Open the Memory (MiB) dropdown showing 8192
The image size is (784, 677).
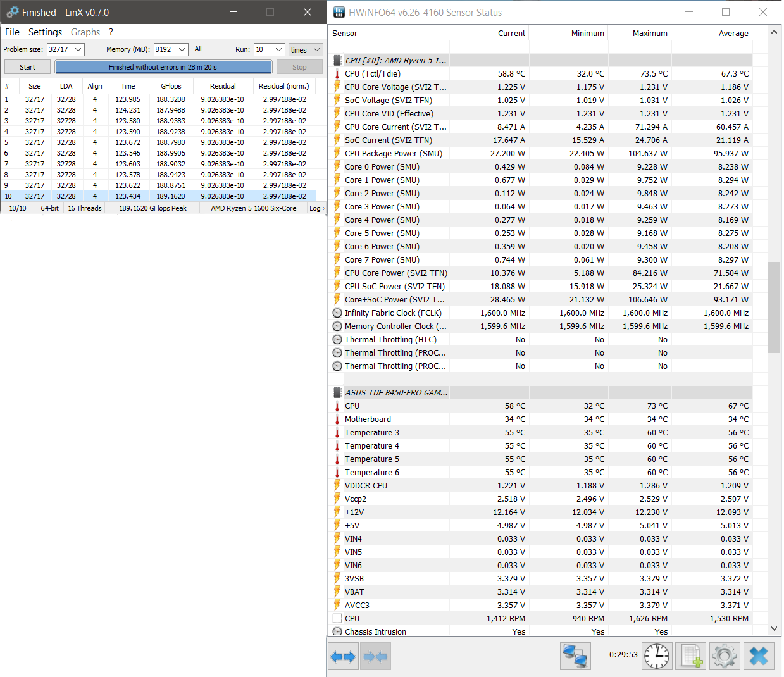(x=182, y=49)
